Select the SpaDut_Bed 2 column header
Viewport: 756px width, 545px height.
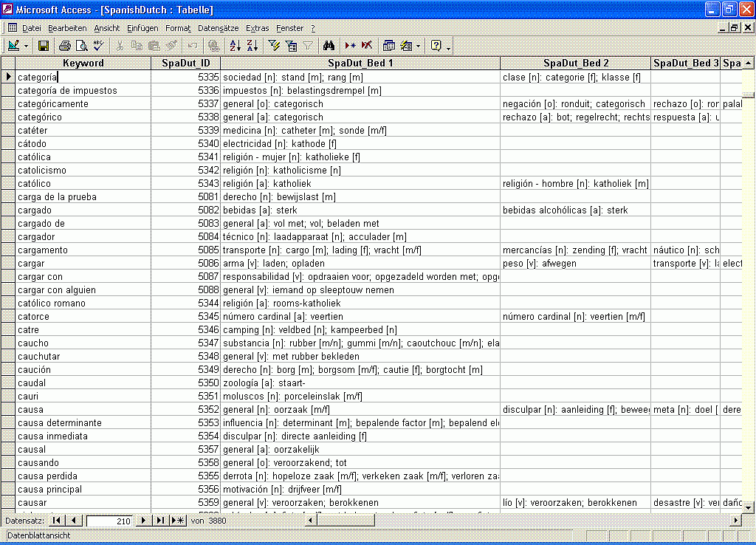pos(576,64)
